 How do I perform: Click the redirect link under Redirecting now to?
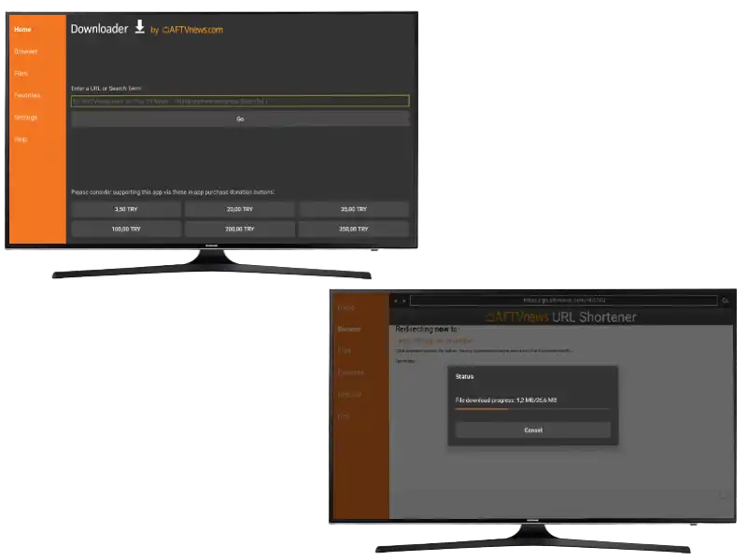pyautogui.click(x=435, y=341)
